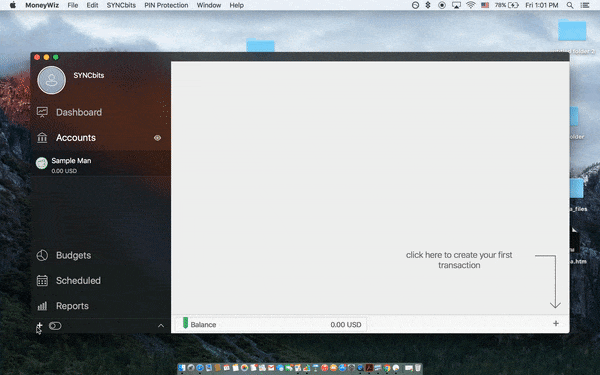Add a new account with the sidebar plus
This screenshot has height=375, width=600.
[x=39, y=326]
